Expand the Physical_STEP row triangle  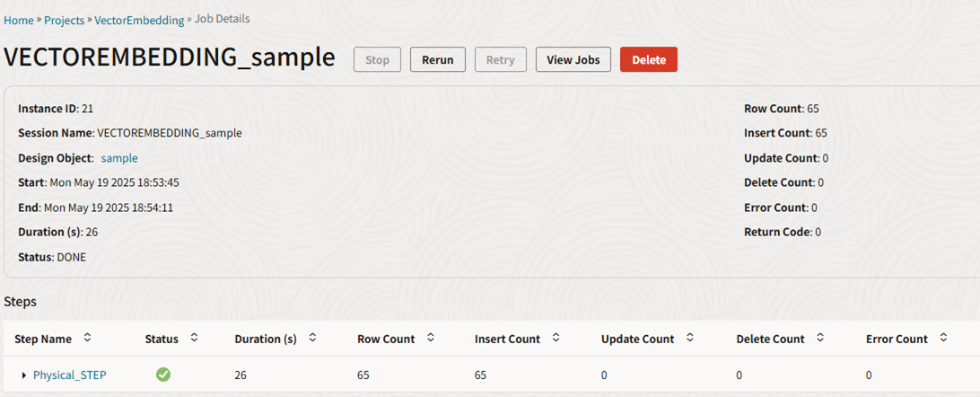coord(23,375)
